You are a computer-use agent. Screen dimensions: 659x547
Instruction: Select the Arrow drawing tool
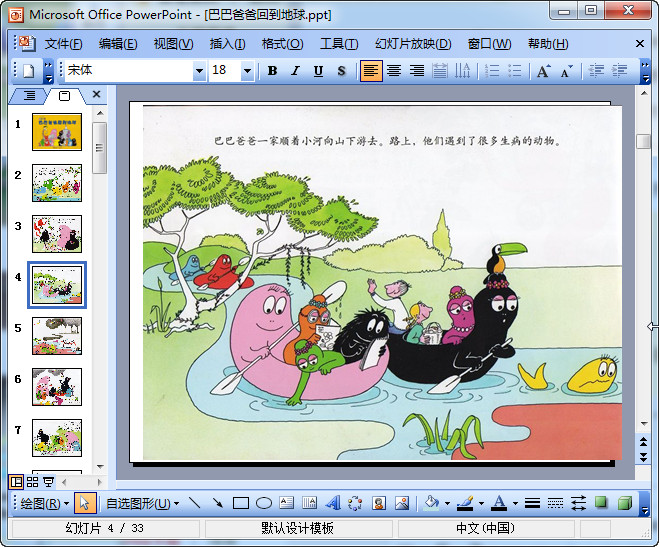218,503
